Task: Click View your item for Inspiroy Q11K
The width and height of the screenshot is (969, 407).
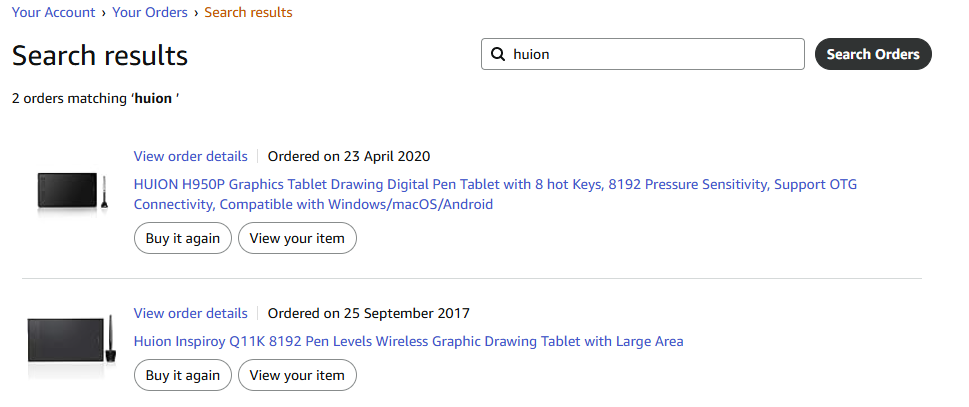Action: 297,376
